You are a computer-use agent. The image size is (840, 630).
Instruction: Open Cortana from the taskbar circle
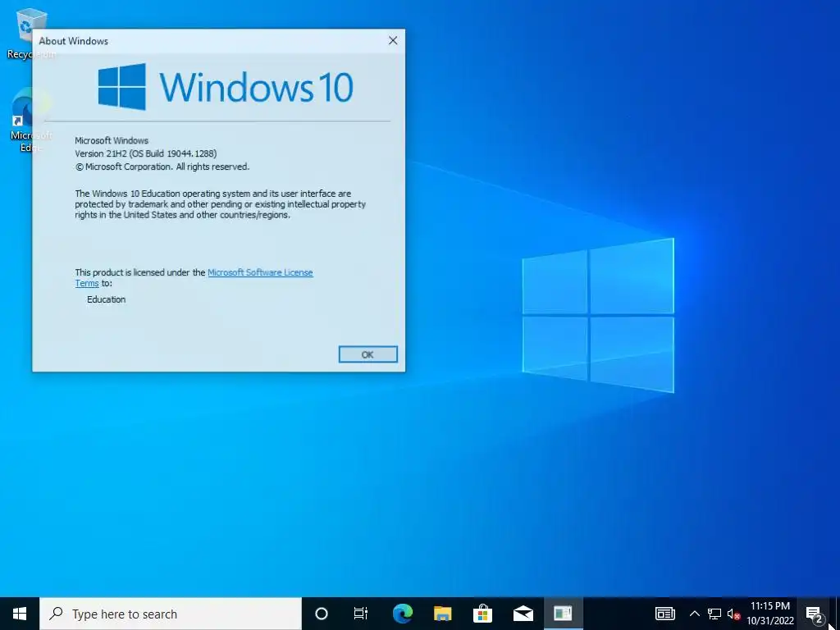pyautogui.click(x=321, y=614)
